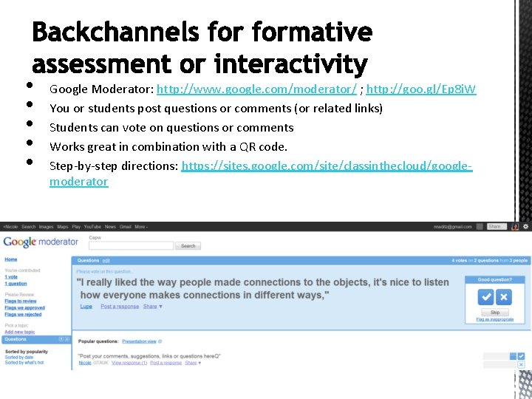Select Maps in the Google bar
The image size is (532, 399).
(63, 227)
